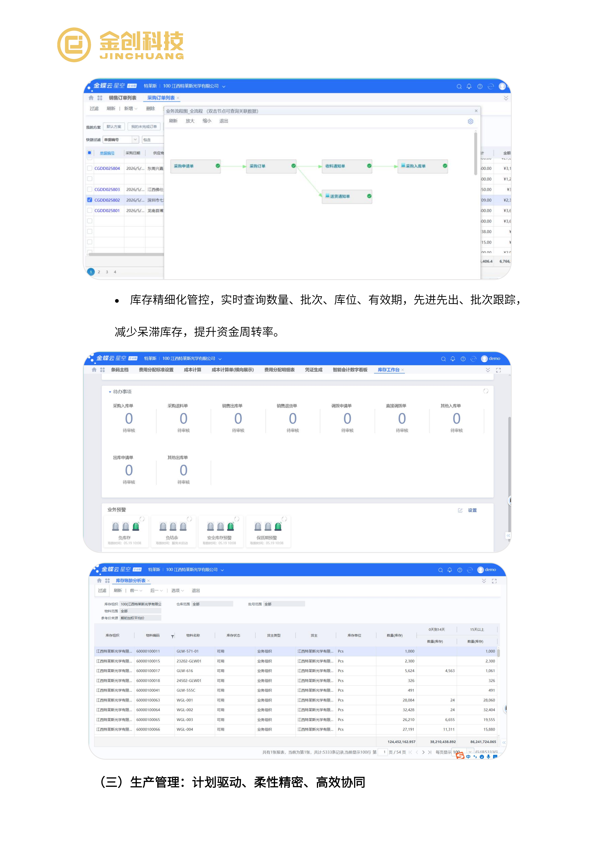Click the edit icon beside 设置 in 业务预警
Viewport: 614px width, 868px height.
coord(460,510)
